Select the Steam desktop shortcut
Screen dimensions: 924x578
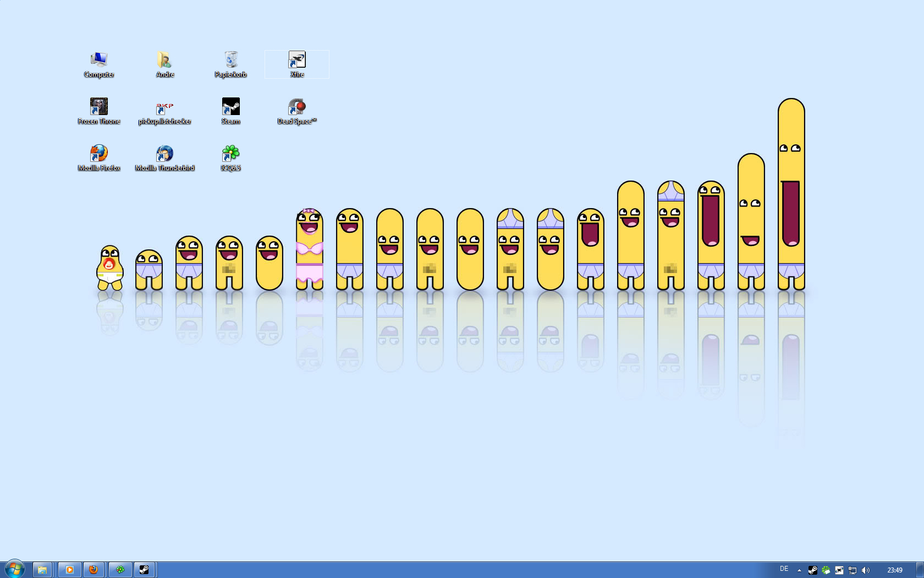(230, 112)
